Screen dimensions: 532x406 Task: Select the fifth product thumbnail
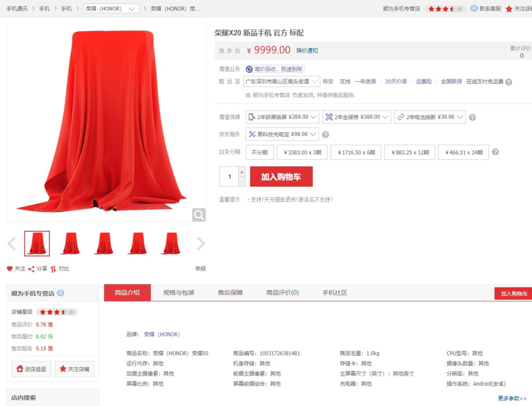click(x=171, y=243)
